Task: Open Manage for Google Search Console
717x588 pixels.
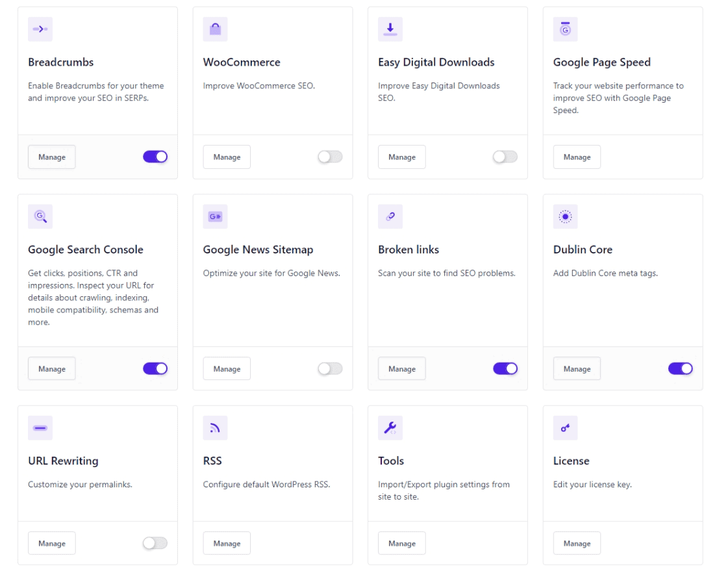Action: click(52, 369)
